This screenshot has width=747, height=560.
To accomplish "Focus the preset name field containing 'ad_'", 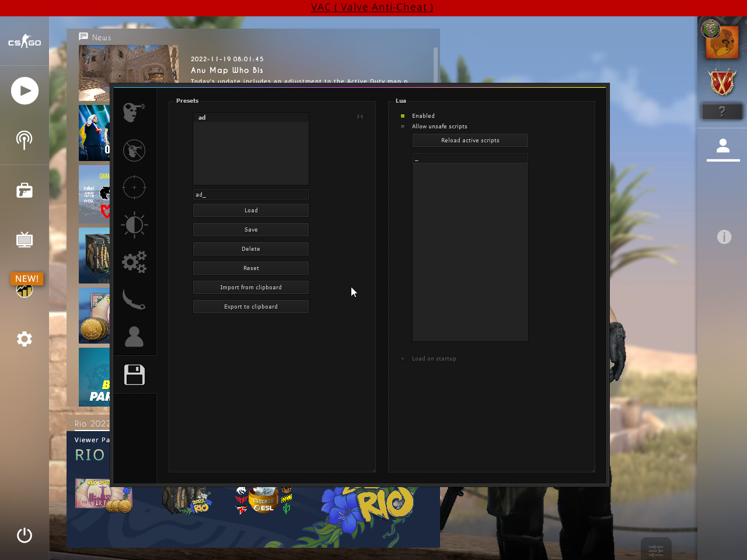I will tap(251, 194).
